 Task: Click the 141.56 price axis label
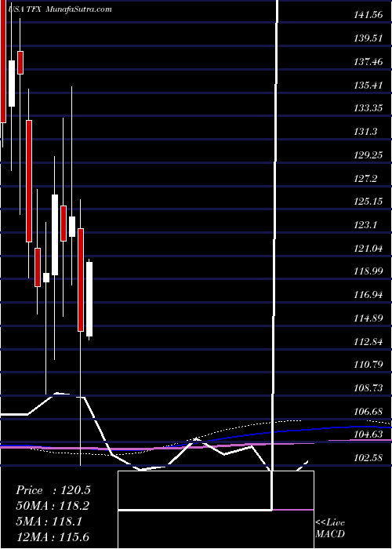[x=368, y=14]
